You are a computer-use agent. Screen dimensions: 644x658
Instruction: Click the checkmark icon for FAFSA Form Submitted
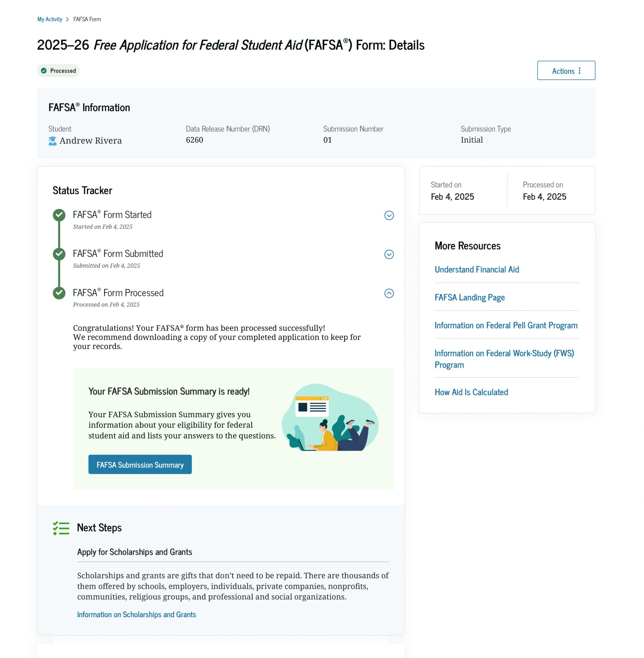pos(59,253)
